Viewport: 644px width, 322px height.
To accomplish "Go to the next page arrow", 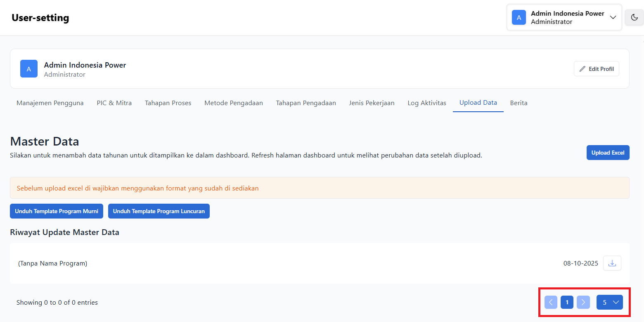I will pyautogui.click(x=583, y=302).
